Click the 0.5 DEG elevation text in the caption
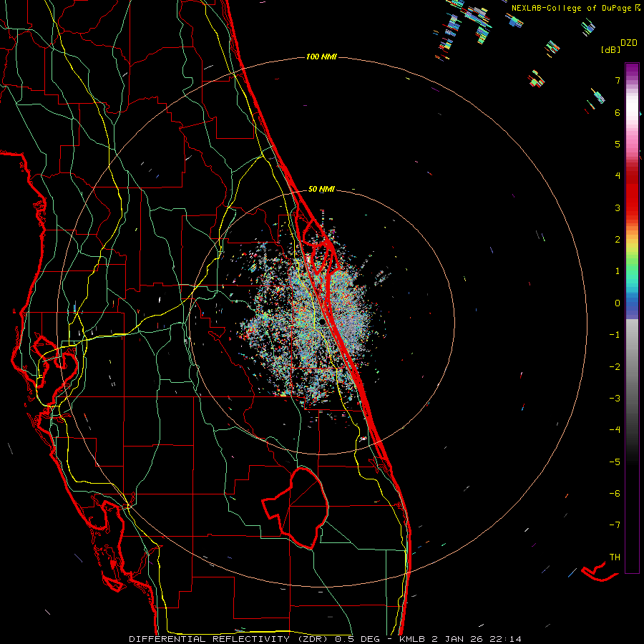This screenshot has height=644, width=644. 357,639
